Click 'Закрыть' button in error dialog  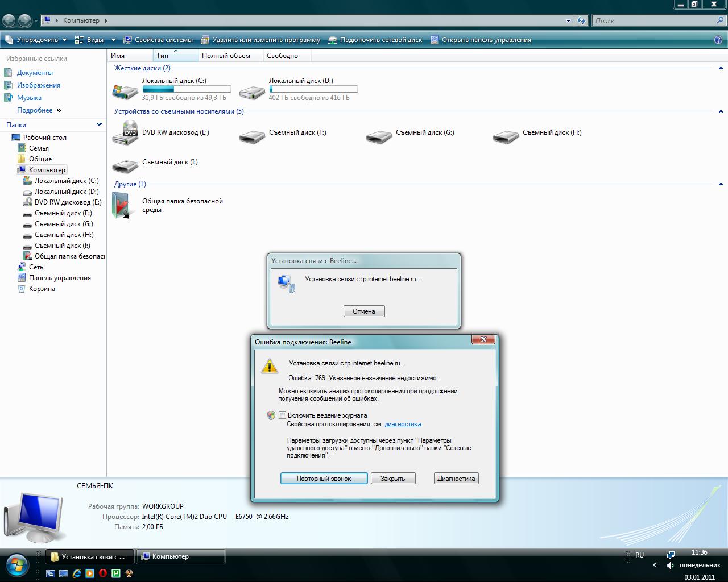coord(393,479)
